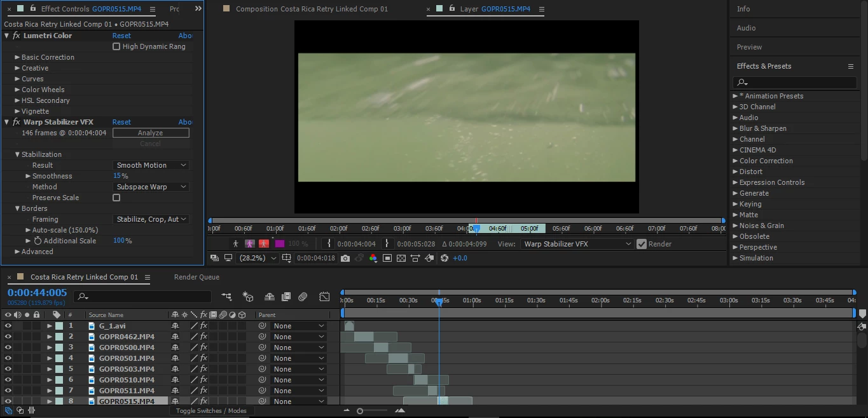Viewport: 868px width, 418px height.
Task: Toggle the transparency grid icon
Action: click(401, 258)
